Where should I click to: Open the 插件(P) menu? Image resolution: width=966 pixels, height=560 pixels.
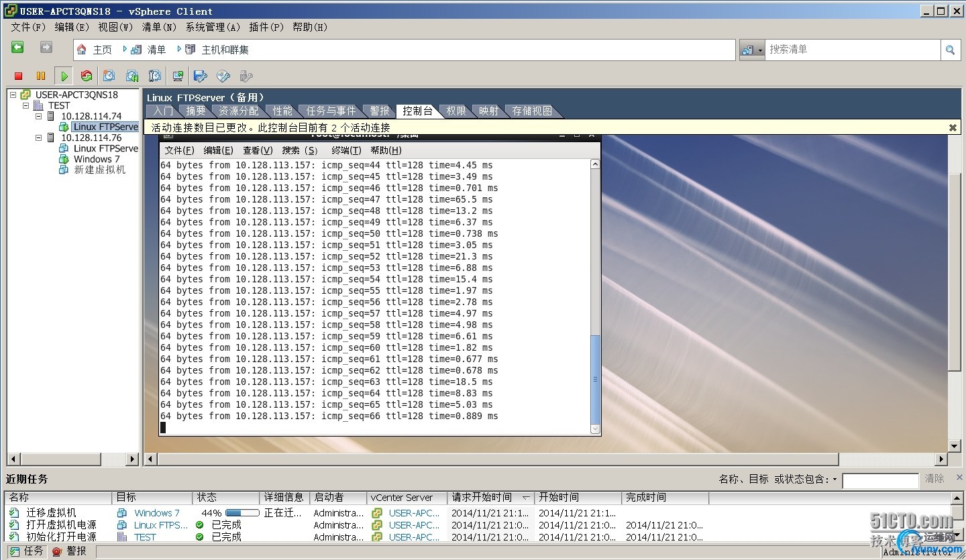click(266, 27)
